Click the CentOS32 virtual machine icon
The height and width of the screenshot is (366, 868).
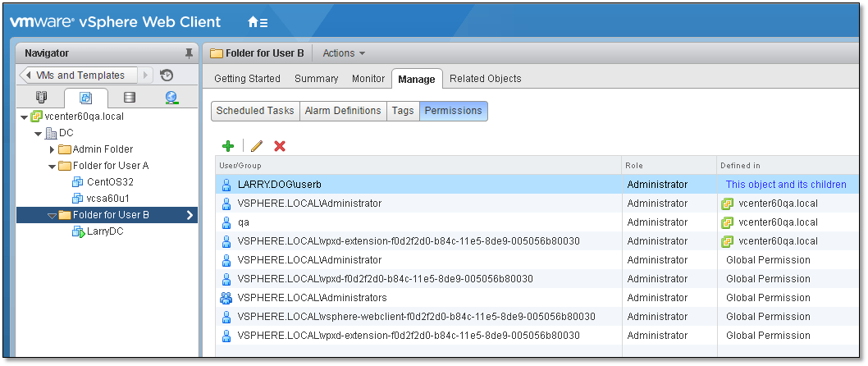77,182
